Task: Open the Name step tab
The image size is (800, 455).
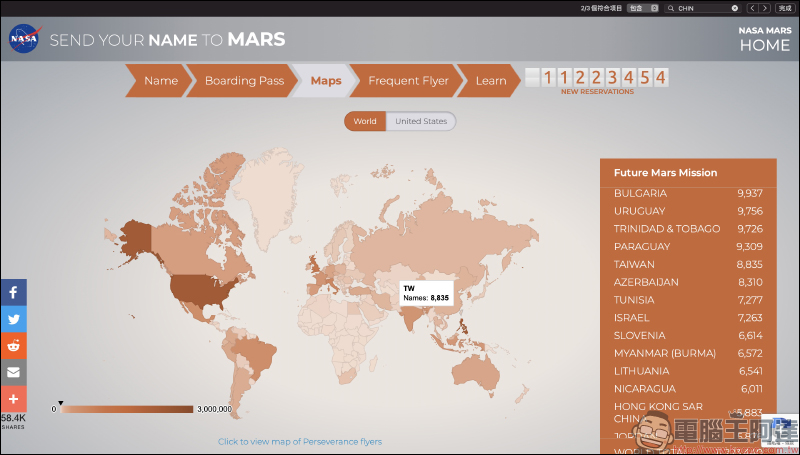Action: (x=159, y=81)
